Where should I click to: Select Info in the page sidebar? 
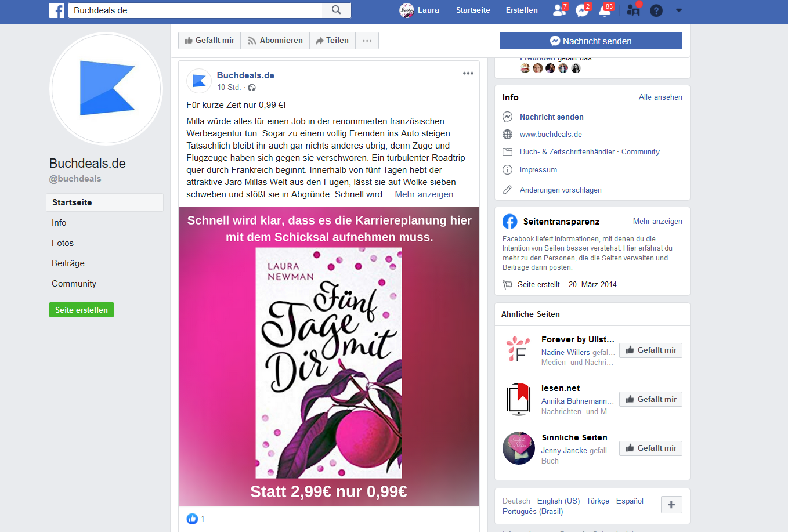pos(59,223)
